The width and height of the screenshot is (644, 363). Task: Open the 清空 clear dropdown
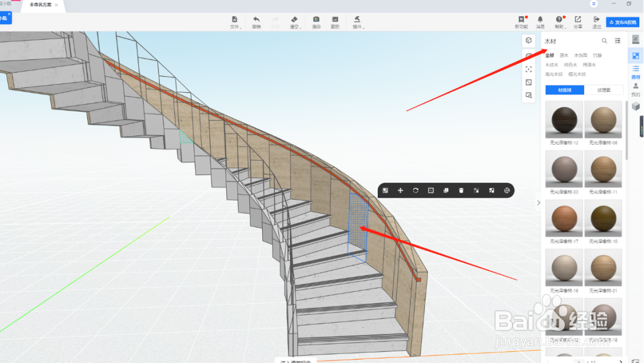(x=294, y=22)
